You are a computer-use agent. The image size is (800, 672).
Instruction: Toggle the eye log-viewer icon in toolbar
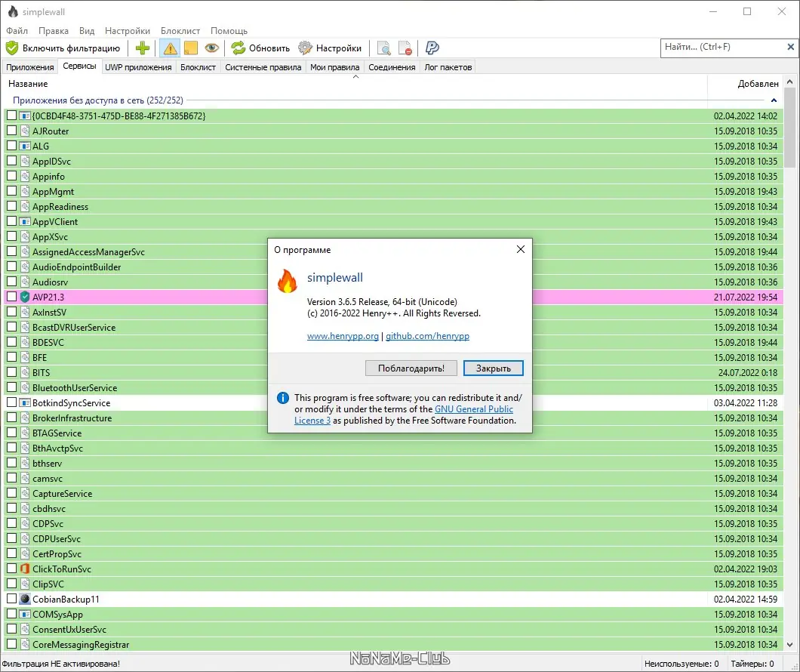212,48
